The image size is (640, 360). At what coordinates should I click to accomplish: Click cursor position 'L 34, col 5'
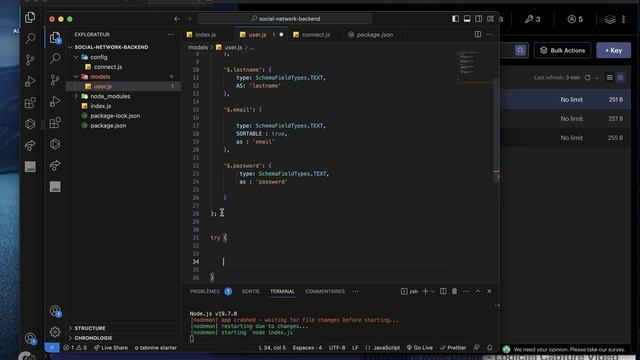coord(272,348)
